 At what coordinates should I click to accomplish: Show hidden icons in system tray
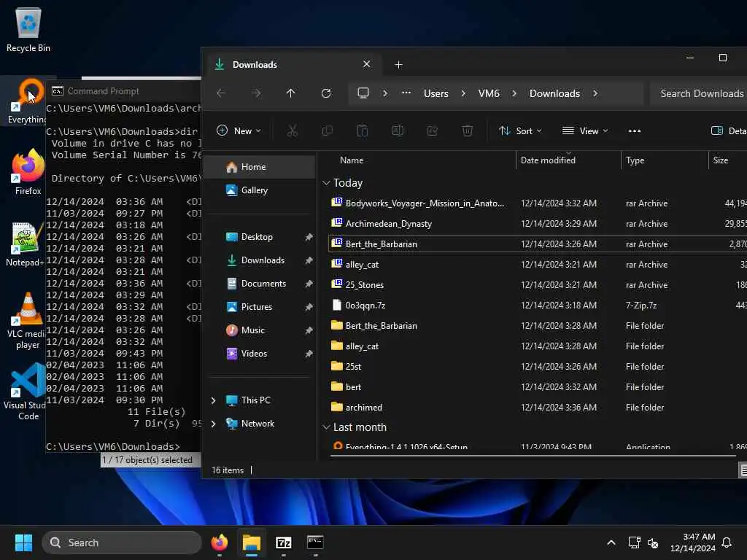click(x=611, y=542)
